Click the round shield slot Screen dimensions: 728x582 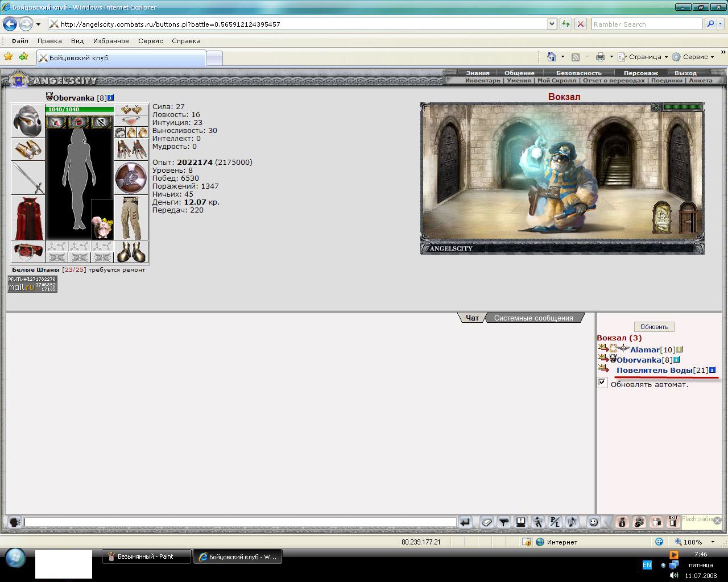[x=131, y=178]
